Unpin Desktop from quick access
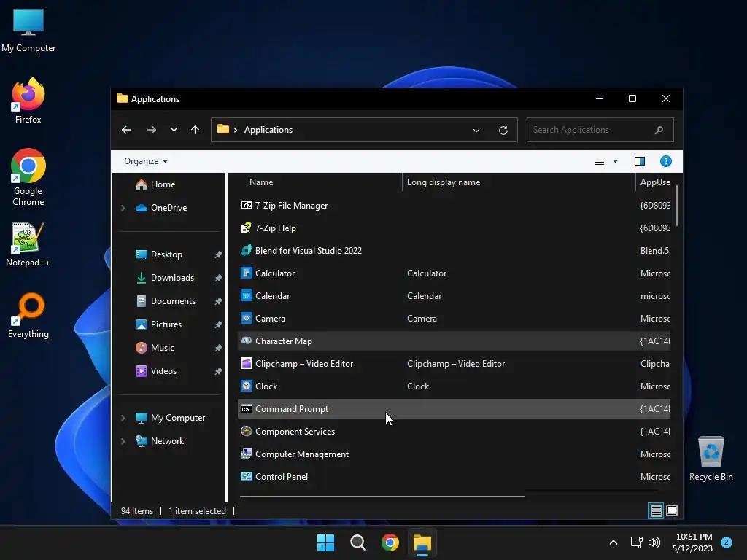The height and width of the screenshot is (560, 747). 218,254
